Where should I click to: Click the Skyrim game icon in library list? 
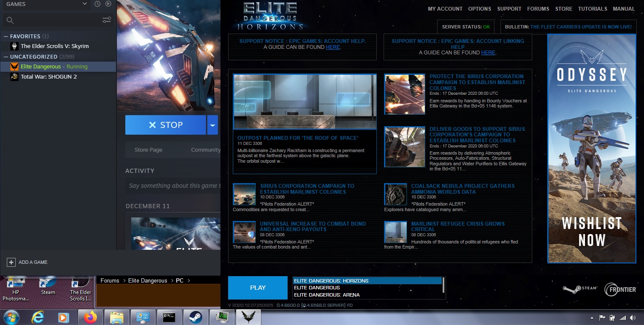point(14,46)
